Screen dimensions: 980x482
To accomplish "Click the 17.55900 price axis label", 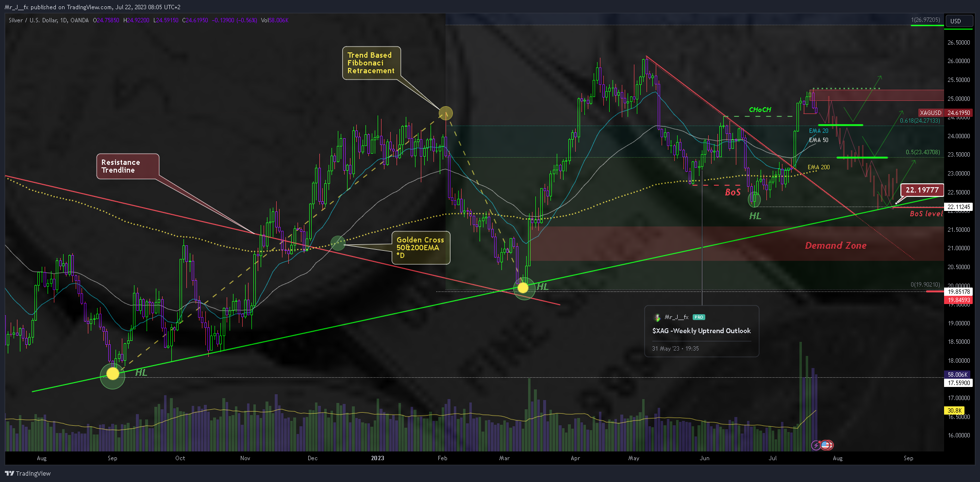I will pos(959,383).
